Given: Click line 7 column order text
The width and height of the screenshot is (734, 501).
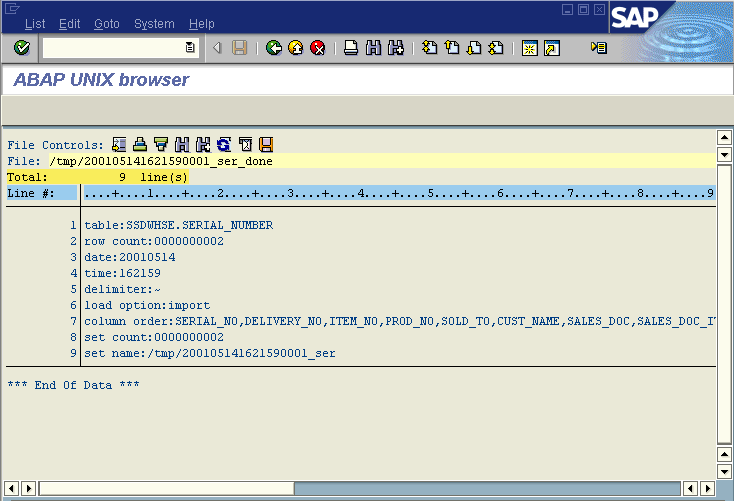Looking at the screenshot, I should 400,321.
